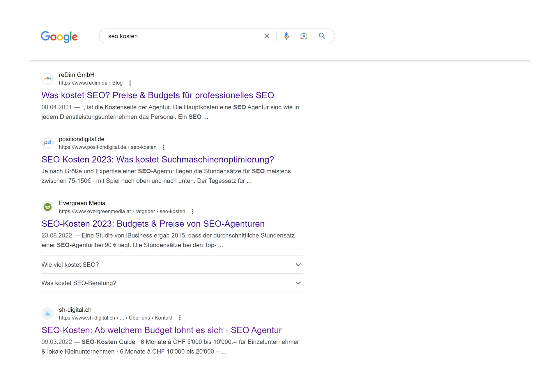The image size is (559, 392).
Task: Open 'Was kostet SEO? Preise & Budgets' result
Action: point(158,95)
